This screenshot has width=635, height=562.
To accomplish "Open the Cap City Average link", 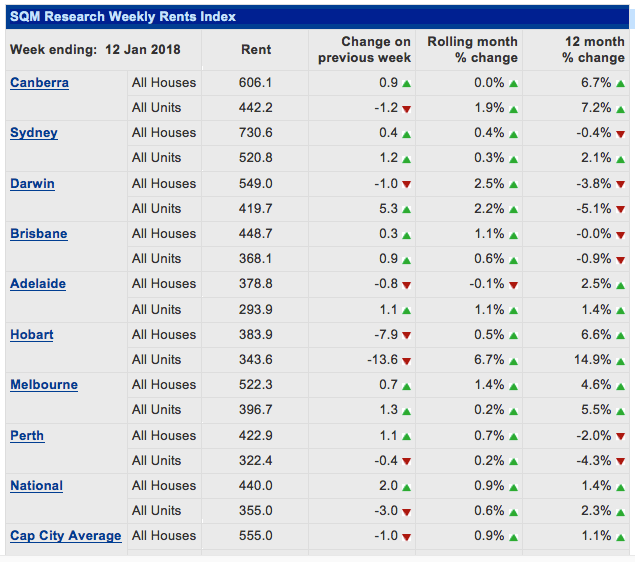I will (x=66, y=536).
